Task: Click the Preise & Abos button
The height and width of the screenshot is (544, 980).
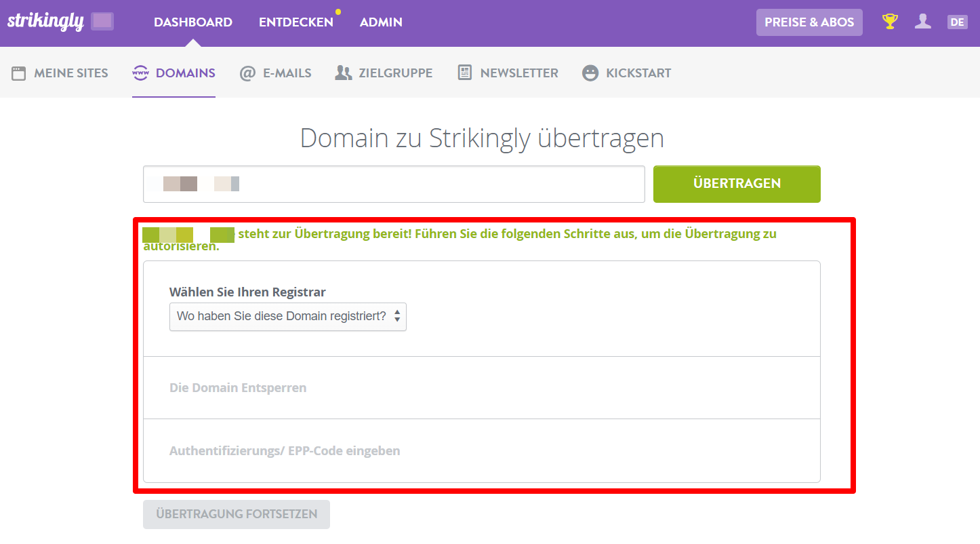Action: (809, 22)
